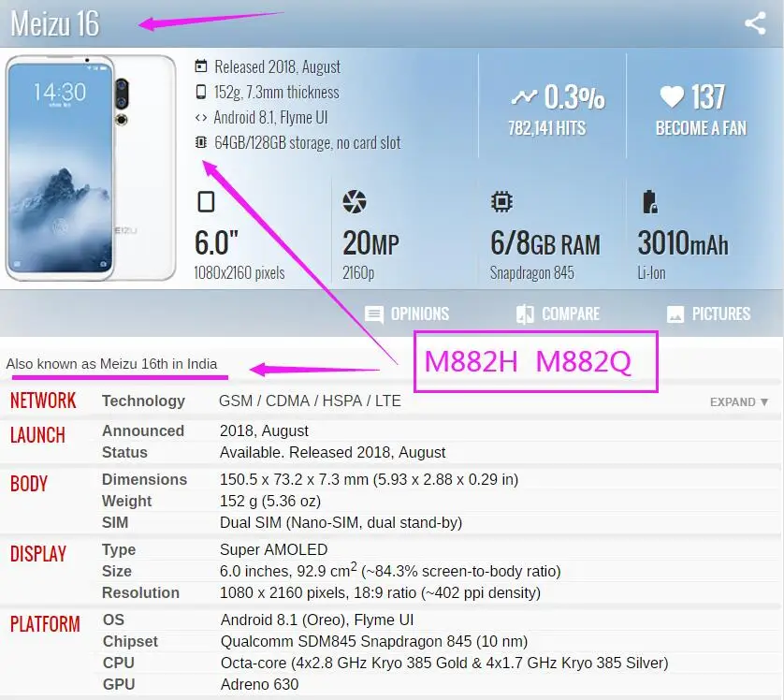Click the Technology label link
Screen dimensions: 784x700
(x=143, y=401)
